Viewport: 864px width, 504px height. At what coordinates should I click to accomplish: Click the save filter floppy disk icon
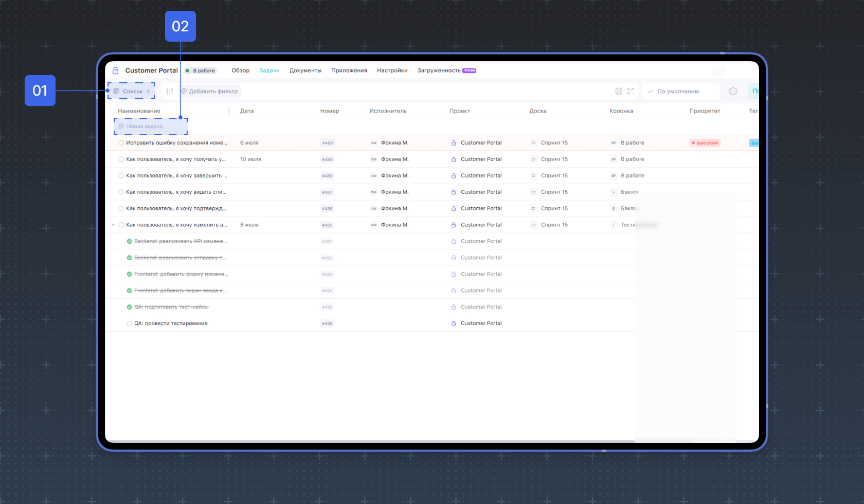pos(619,91)
